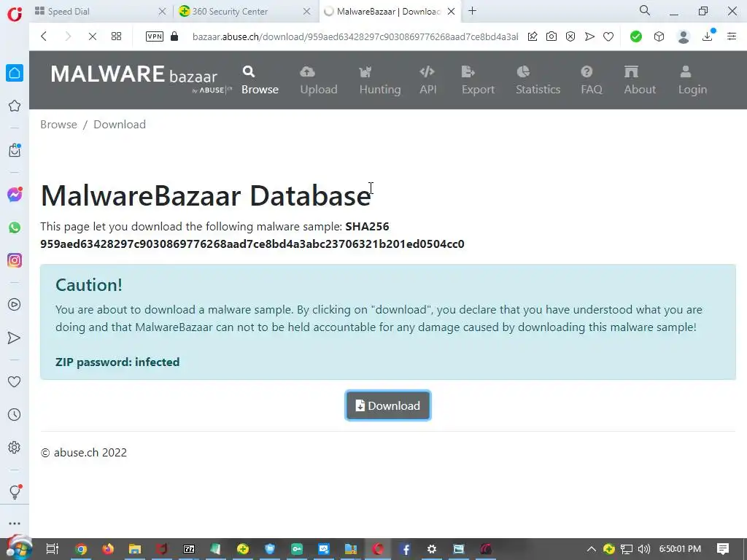
Task: Click the send to My Flow icon
Action: click(589, 36)
